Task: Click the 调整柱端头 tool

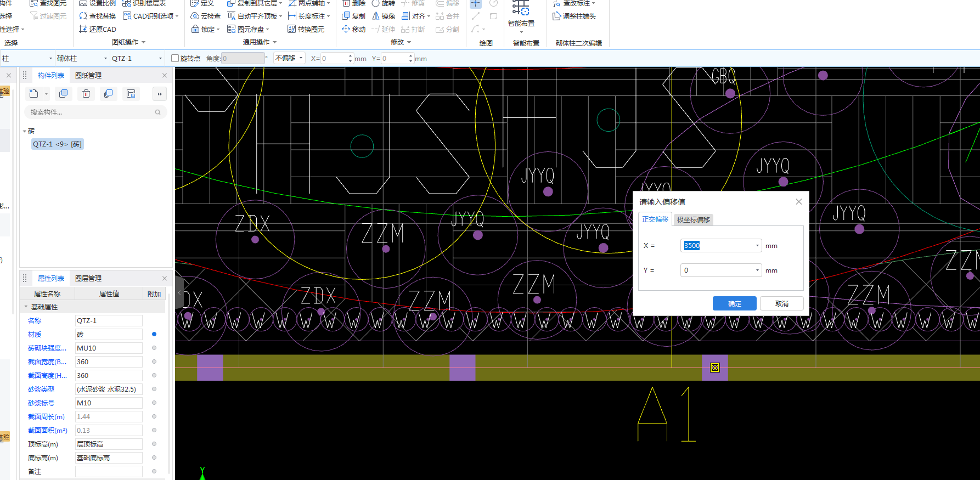Action: click(574, 16)
